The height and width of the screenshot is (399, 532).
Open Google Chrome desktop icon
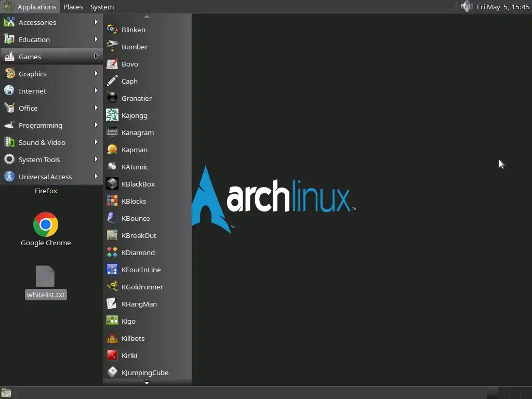click(x=46, y=224)
